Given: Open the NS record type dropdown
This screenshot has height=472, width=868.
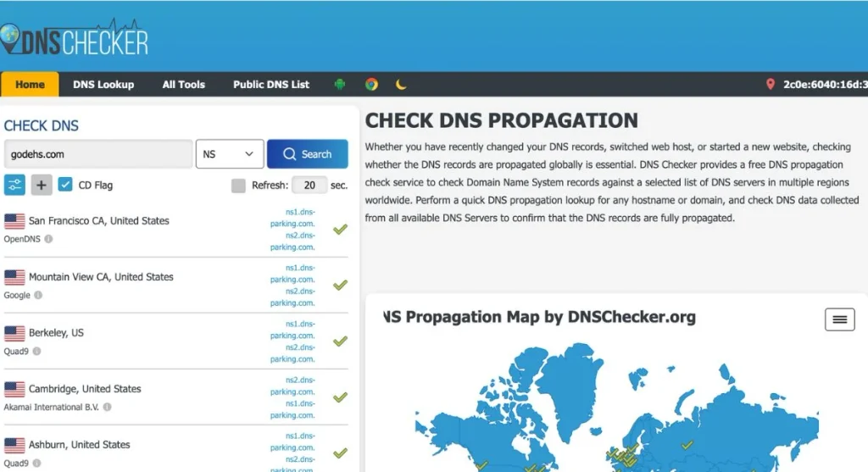Looking at the screenshot, I should pos(230,154).
